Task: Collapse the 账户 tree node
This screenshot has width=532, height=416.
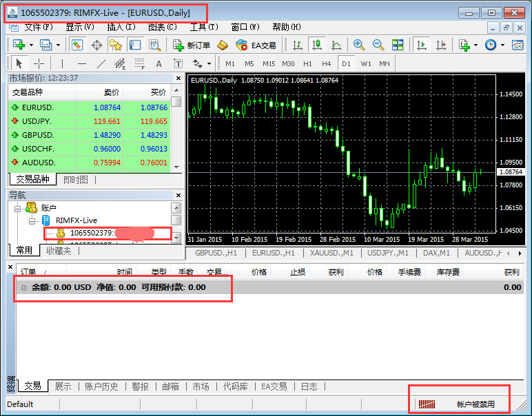Action: [x=17, y=209]
